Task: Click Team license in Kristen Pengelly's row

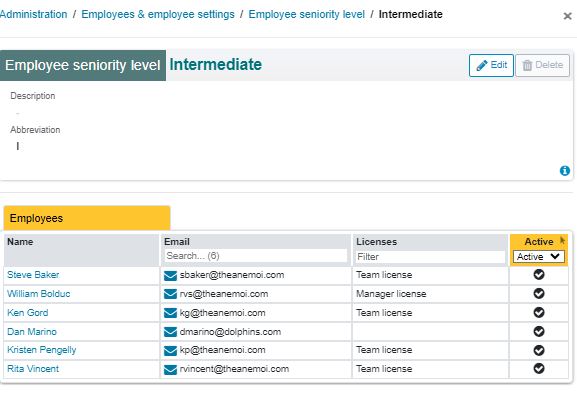Action: coord(384,350)
